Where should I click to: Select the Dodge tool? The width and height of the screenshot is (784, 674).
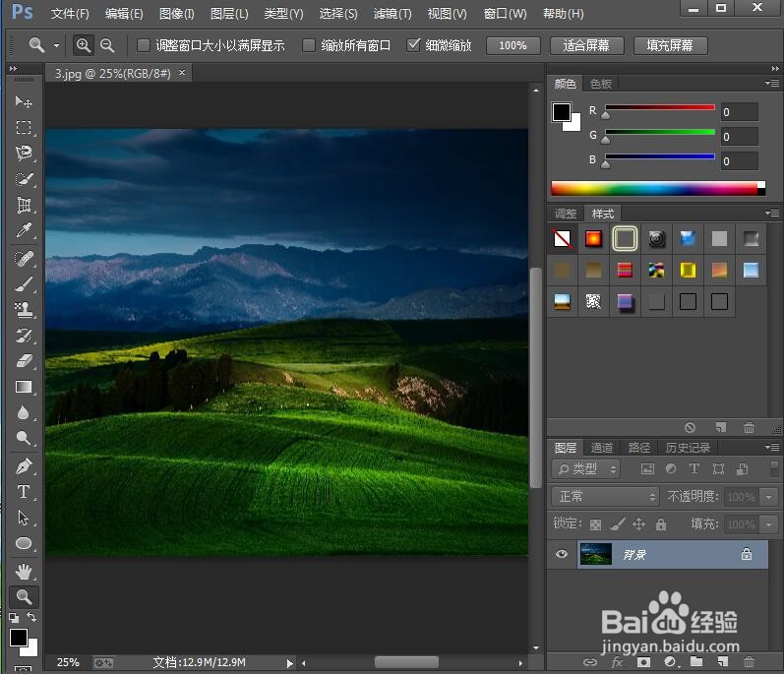pyautogui.click(x=23, y=438)
